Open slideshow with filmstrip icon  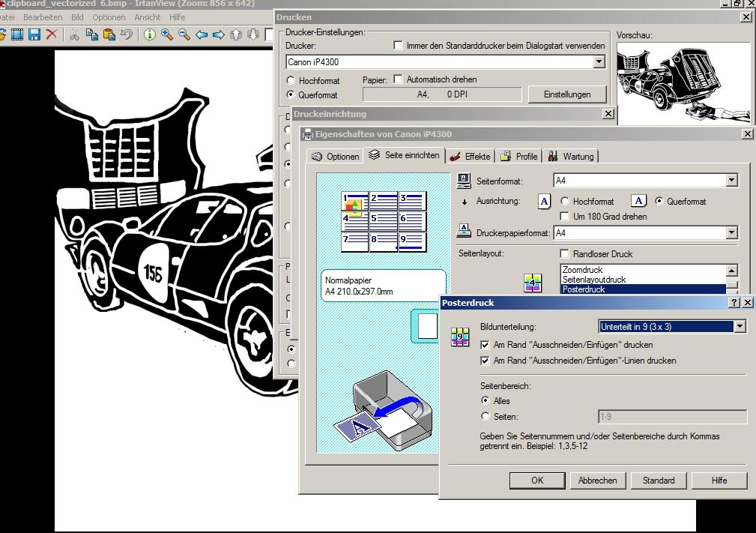[16, 34]
